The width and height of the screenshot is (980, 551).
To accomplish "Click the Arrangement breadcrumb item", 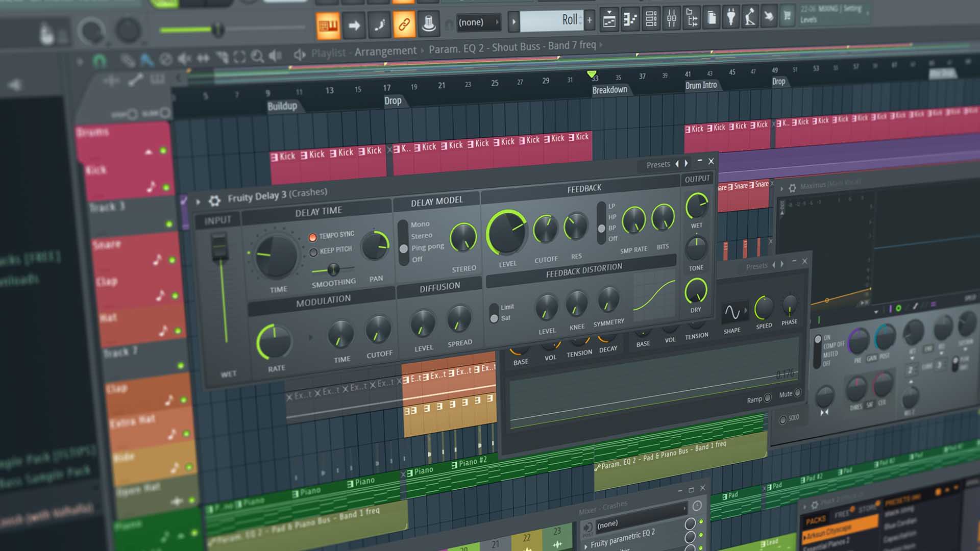I will [x=385, y=51].
